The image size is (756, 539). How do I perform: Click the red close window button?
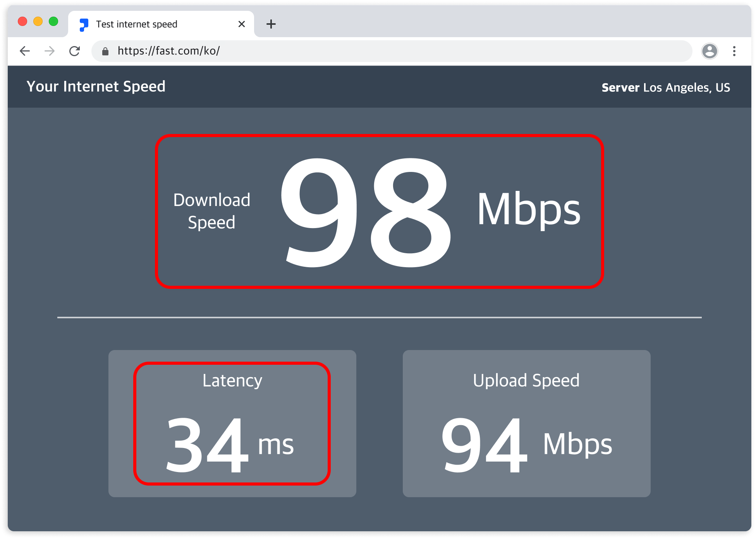coord(22,21)
